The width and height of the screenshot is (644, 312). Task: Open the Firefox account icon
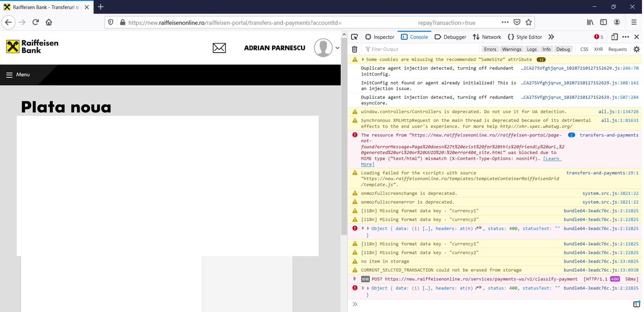click(x=618, y=23)
